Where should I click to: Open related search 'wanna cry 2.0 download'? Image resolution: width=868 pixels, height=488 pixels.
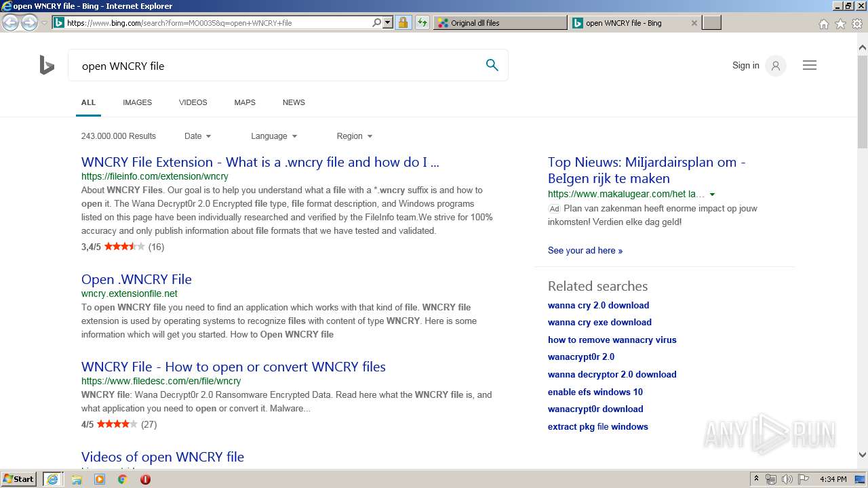598,305
